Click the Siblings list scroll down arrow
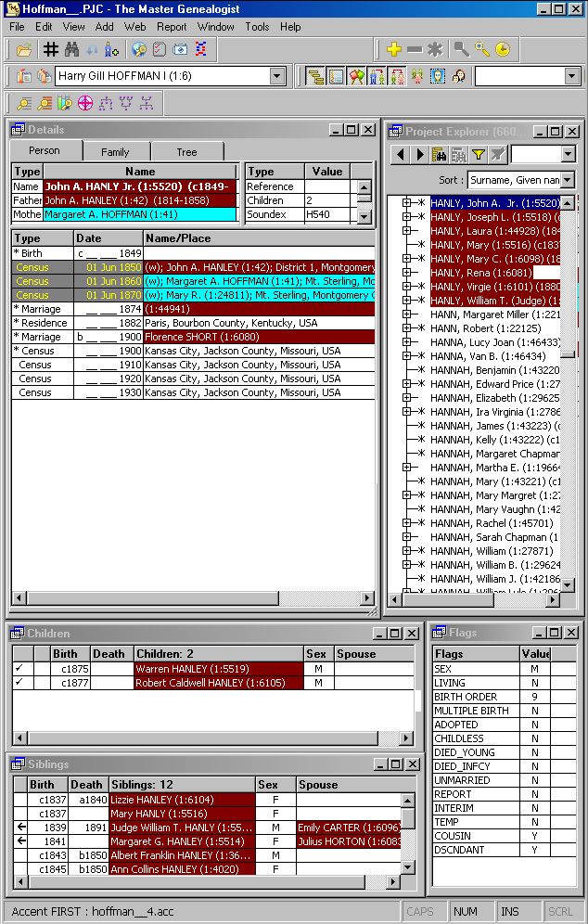This screenshot has width=588, height=924. (407, 866)
